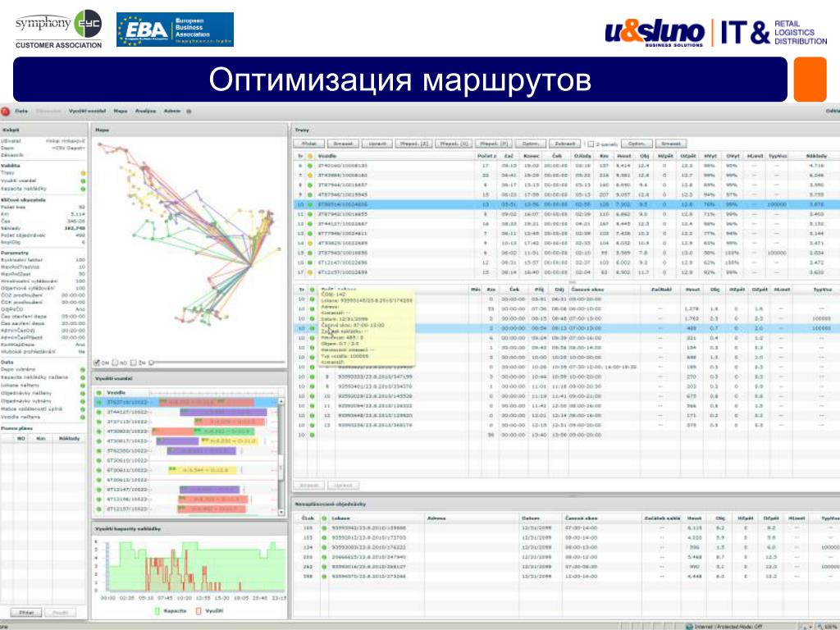Click the Kokpit panel header
840x630 pixels.
click(x=44, y=130)
